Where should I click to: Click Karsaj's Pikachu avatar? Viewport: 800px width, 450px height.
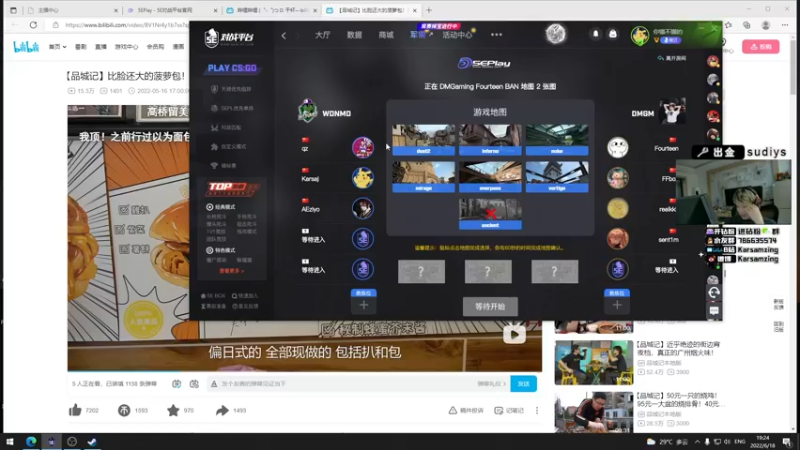[362, 178]
